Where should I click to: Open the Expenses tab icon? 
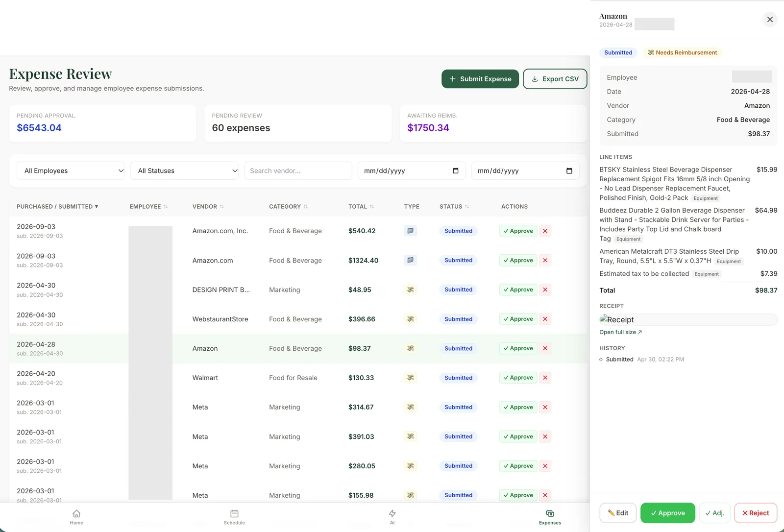click(550, 513)
